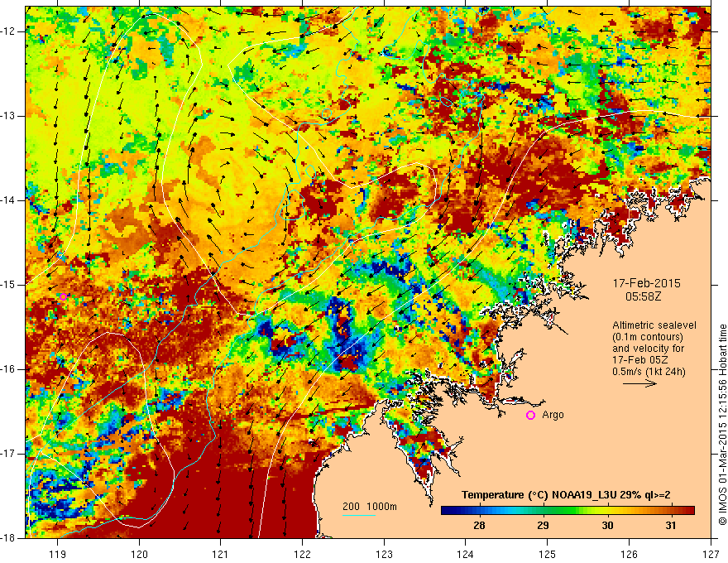Click the Argo float marker near longitude 119
Viewport: 728px width, 563px height.
click(63, 297)
